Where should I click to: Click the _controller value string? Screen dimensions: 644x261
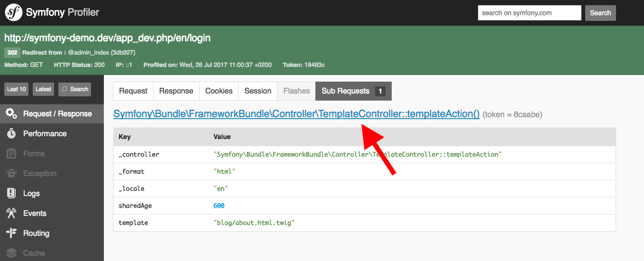[358, 155]
